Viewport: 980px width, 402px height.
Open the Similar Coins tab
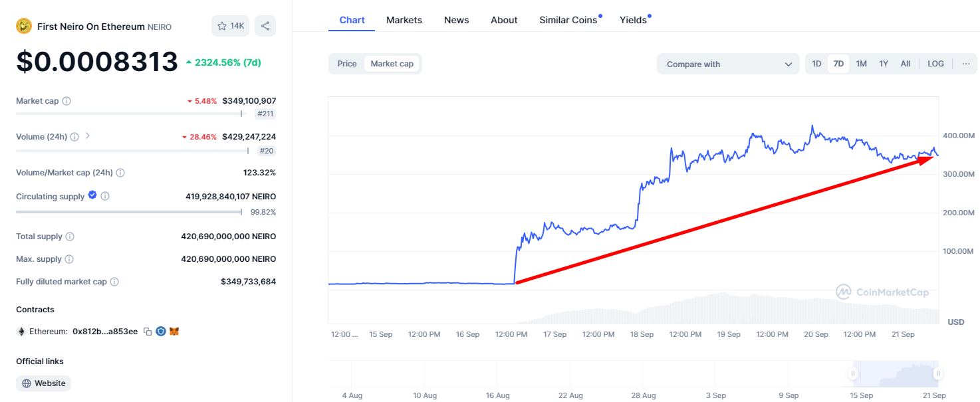coord(568,20)
